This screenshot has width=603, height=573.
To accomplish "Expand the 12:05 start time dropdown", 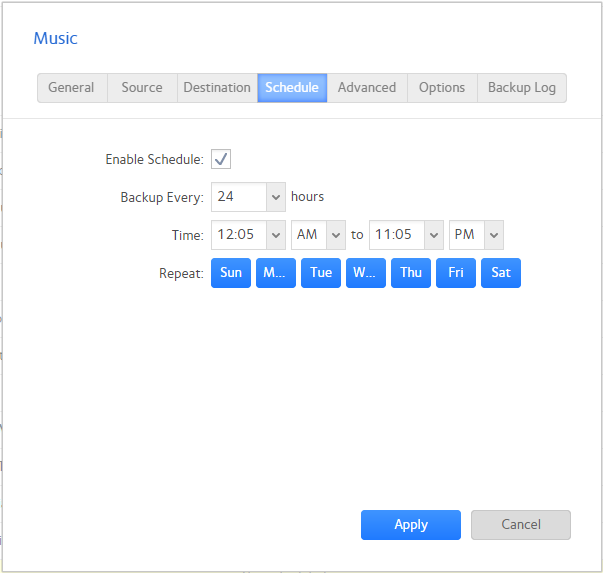I will [275, 235].
